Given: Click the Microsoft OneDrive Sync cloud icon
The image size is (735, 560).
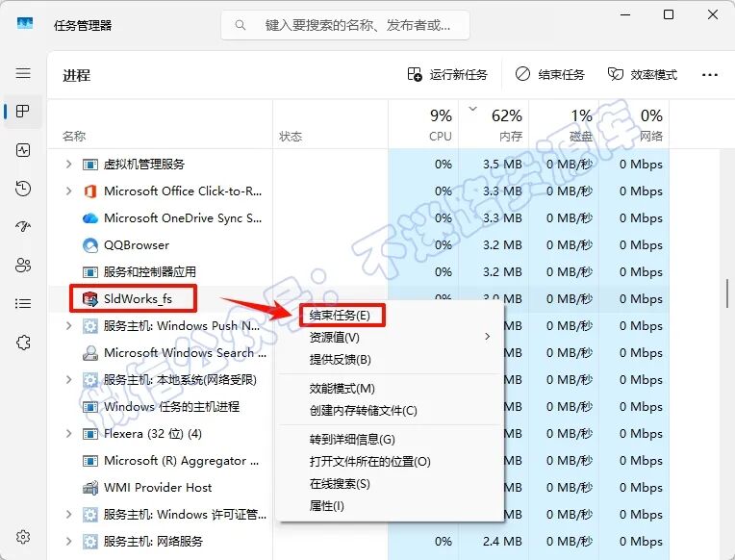Looking at the screenshot, I should tap(90, 218).
